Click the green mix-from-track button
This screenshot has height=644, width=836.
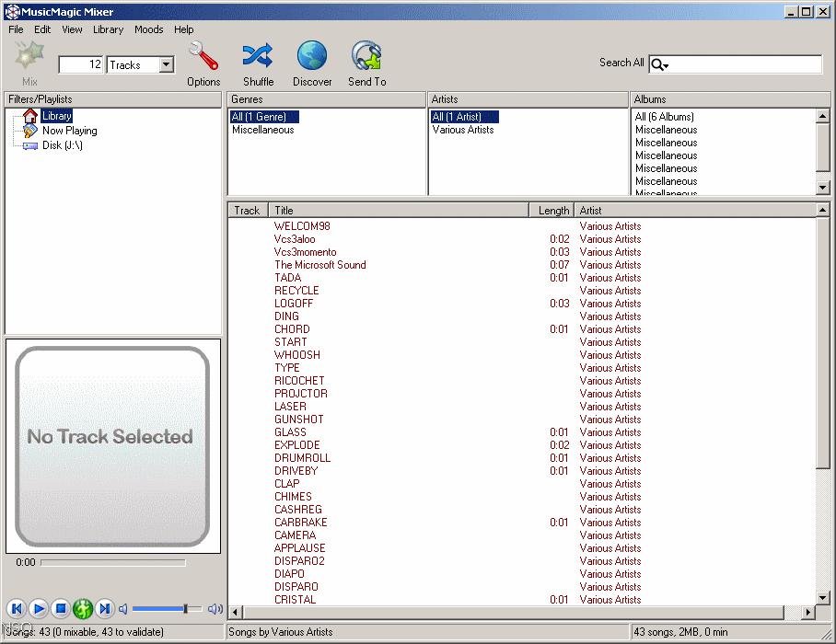coord(83,608)
